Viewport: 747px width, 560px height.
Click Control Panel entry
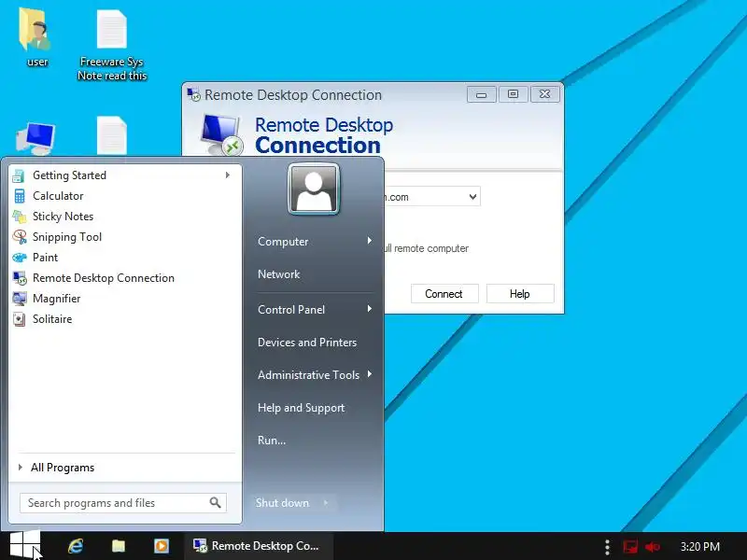[x=291, y=310]
